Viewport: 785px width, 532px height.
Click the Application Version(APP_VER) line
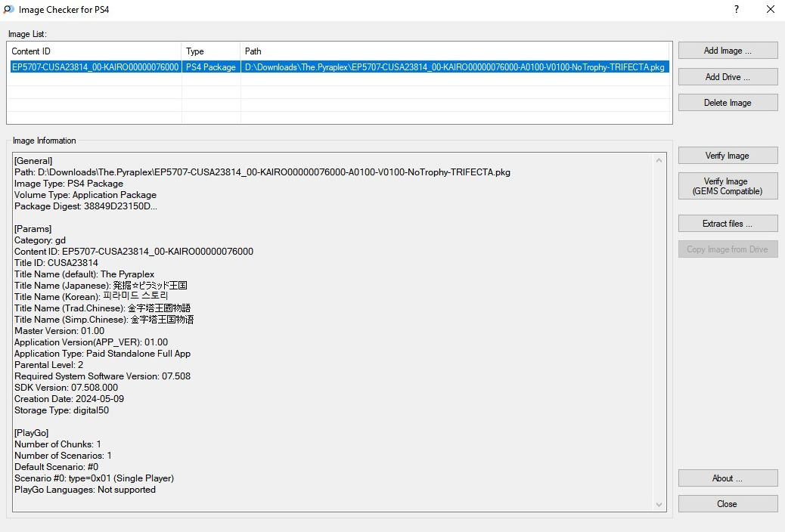click(91, 342)
